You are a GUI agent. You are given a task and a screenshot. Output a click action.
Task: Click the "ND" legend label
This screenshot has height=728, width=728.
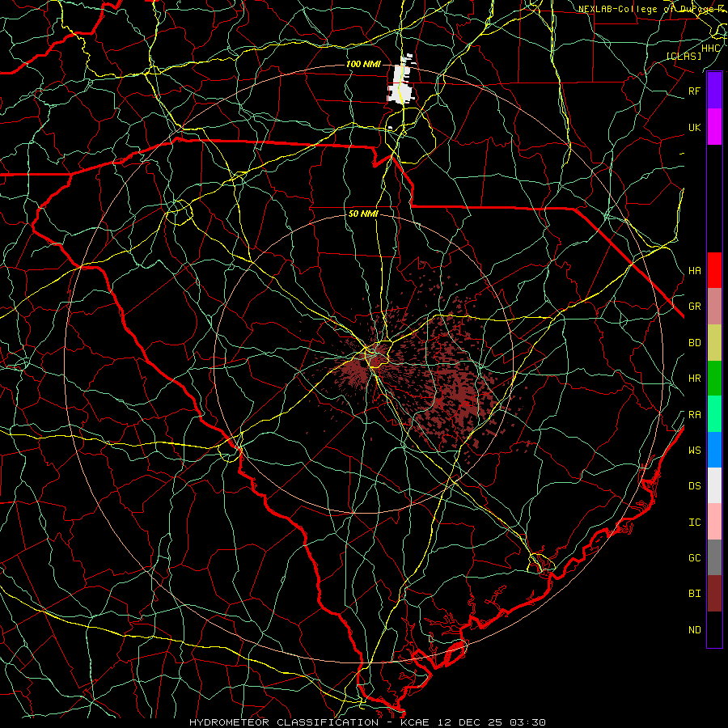[694, 630]
